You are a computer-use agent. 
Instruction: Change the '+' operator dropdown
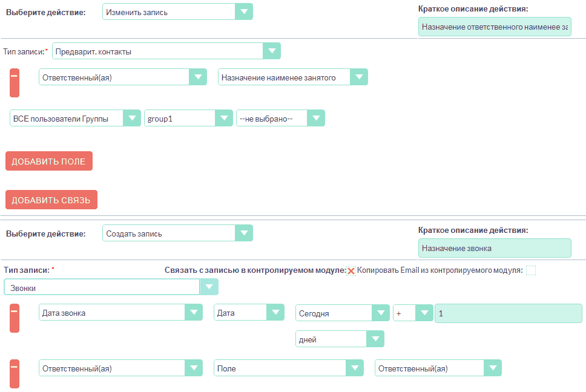(x=413, y=313)
